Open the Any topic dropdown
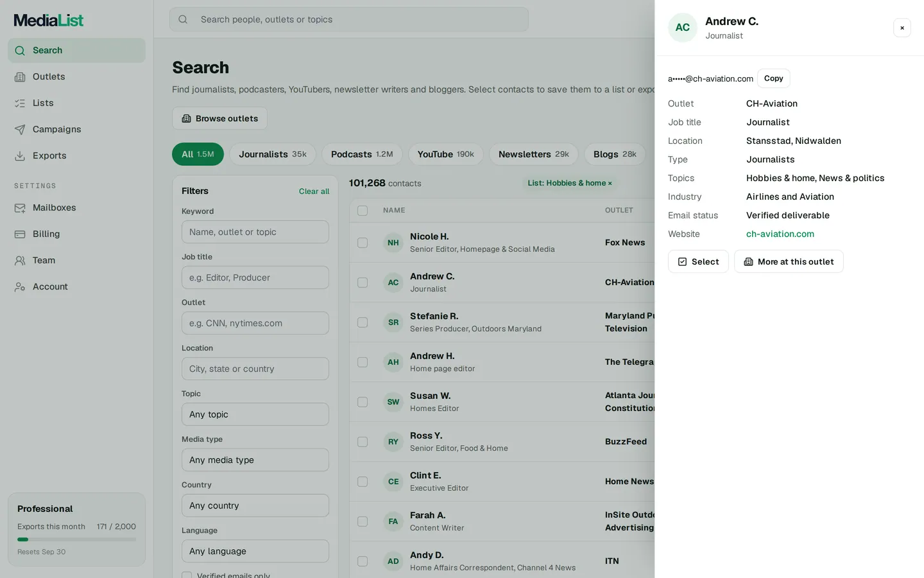The width and height of the screenshot is (924, 578). pos(255,414)
